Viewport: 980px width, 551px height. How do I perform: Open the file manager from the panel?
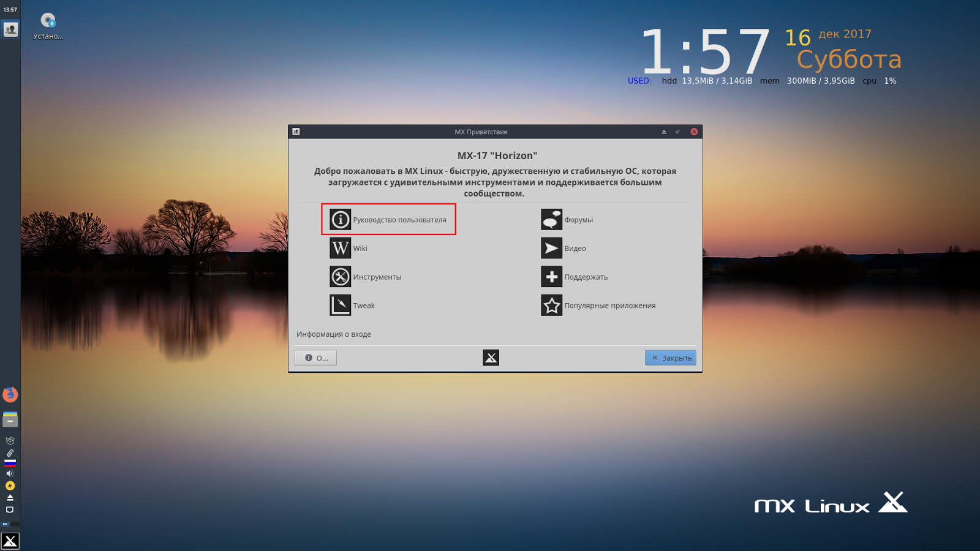point(10,419)
